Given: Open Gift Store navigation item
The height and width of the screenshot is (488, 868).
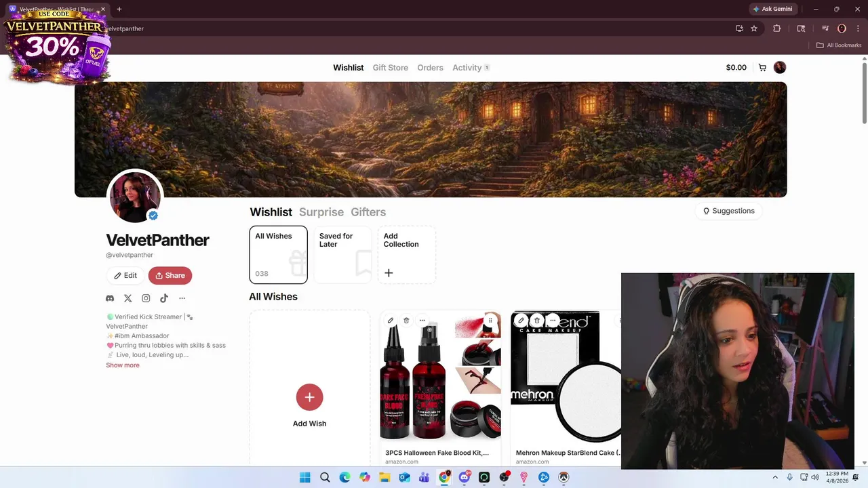Looking at the screenshot, I should [x=391, y=68].
